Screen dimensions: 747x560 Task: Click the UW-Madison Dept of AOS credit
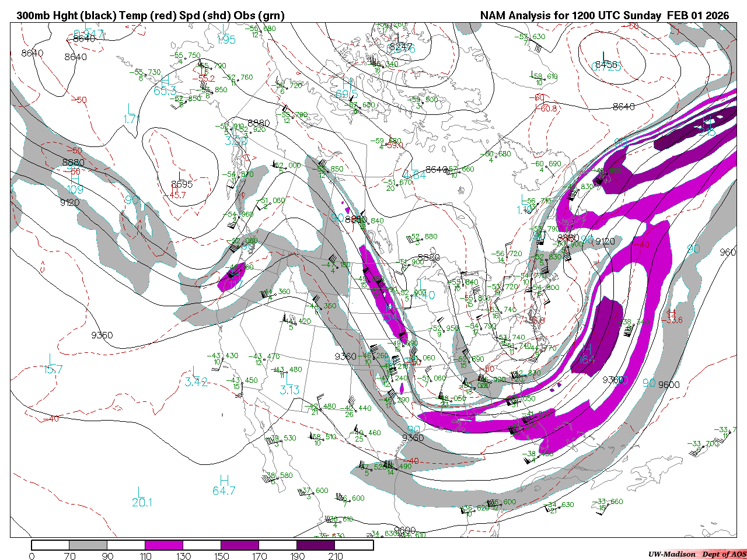point(697,554)
